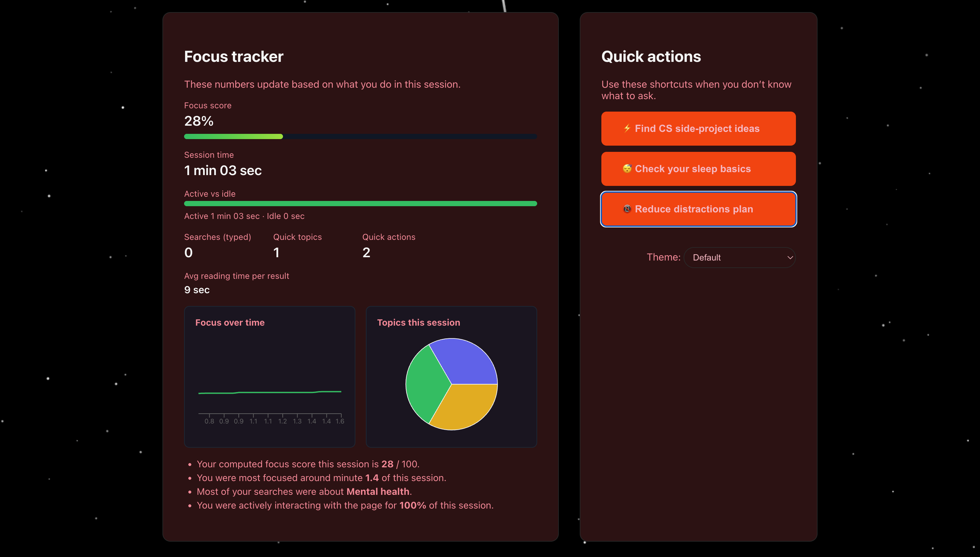980x557 pixels.
Task: Click the Focus tracker heading
Action: tap(234, 57)
